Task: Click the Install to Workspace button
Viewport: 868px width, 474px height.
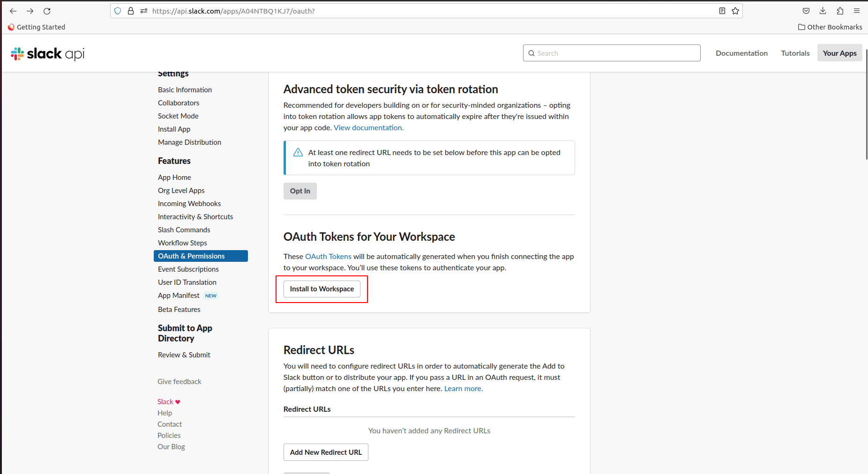Action: coord(322,289)
